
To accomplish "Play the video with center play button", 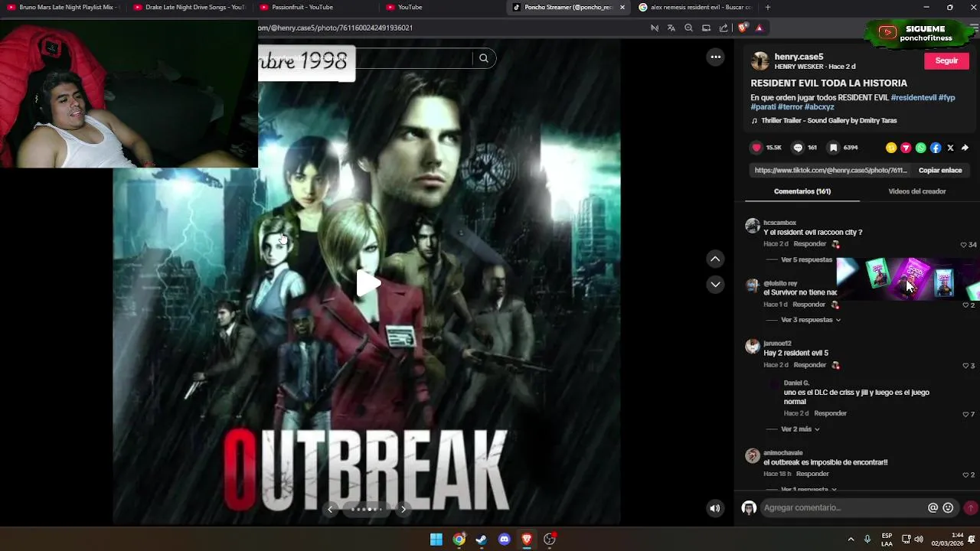I will pos(368,283).
